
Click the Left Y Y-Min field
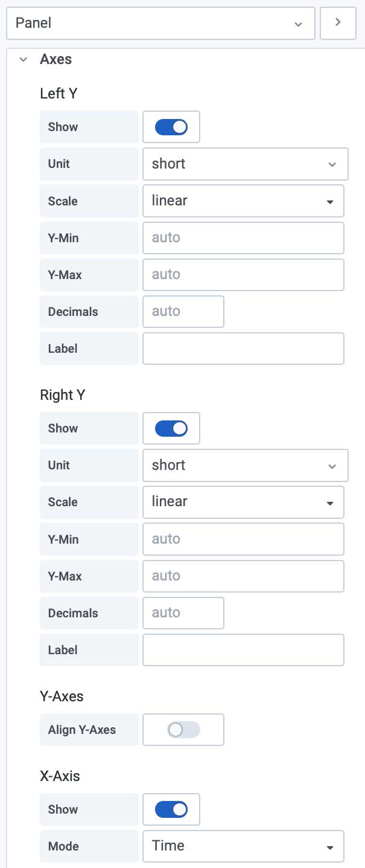point(243,237)
